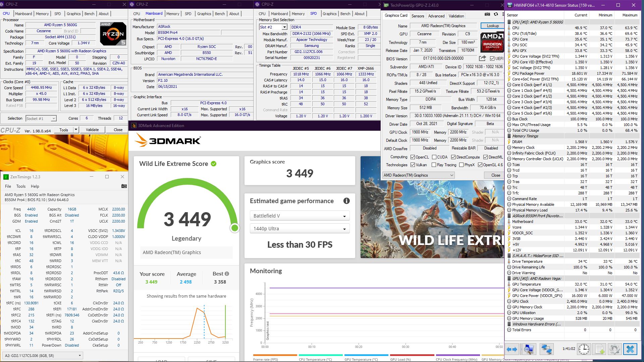
Task: Toggle the Vulkan checkbox
Action: point(413,165)
